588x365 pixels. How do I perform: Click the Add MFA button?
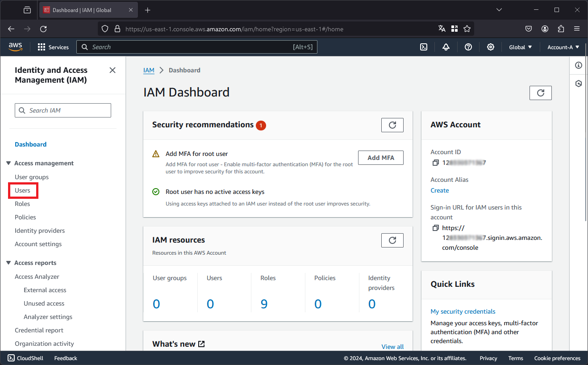[x=381, y=158]
